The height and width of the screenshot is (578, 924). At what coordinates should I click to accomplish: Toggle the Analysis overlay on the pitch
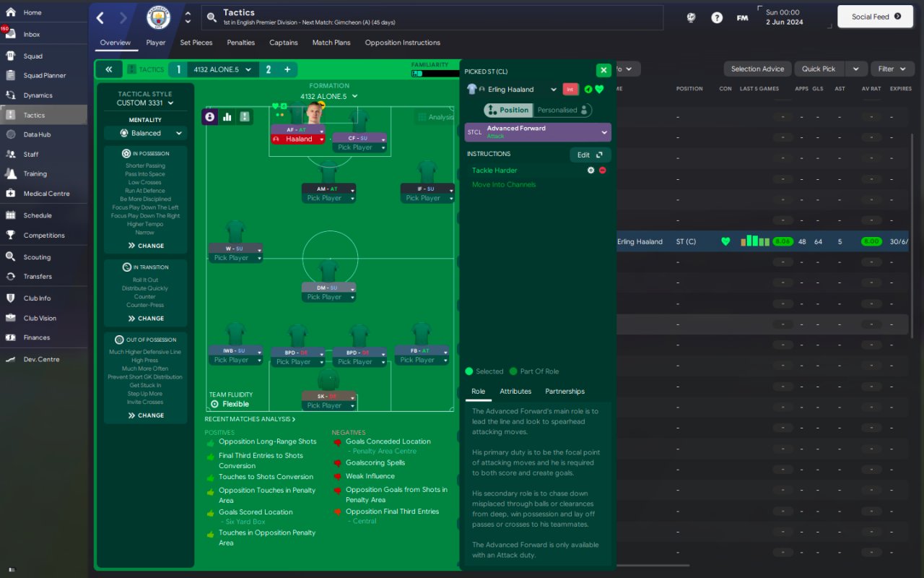pyautogui.click(x=436, y=117)
